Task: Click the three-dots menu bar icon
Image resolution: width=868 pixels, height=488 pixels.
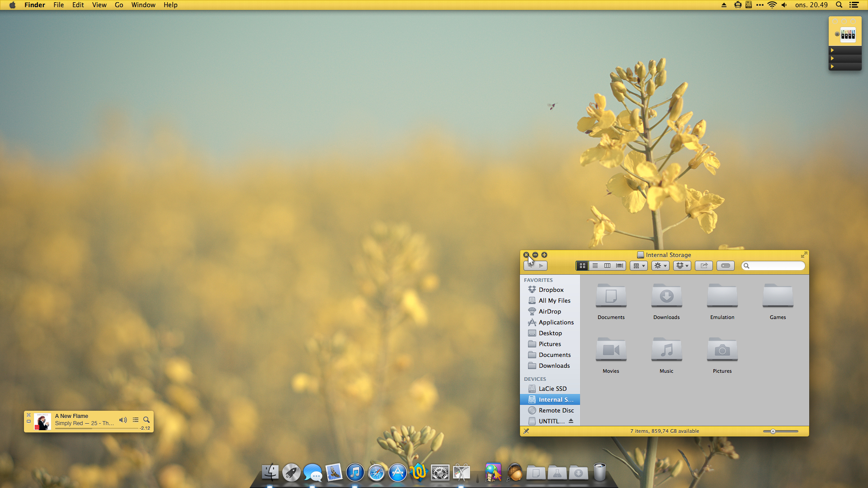Action: click(x=760, y=5)
